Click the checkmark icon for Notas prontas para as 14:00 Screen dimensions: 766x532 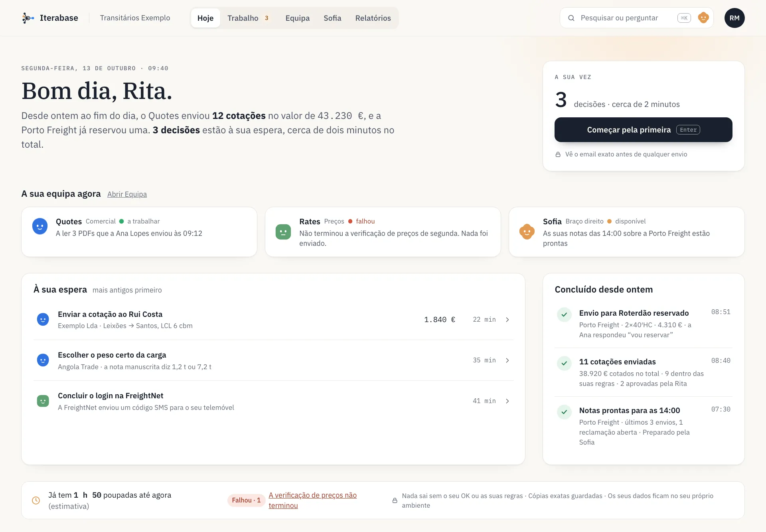pyautogui.click(x=564, y=412)
